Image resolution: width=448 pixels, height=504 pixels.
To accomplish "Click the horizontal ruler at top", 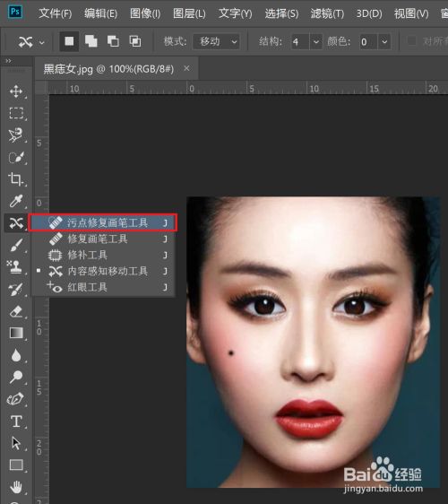I will pos(247,88).
